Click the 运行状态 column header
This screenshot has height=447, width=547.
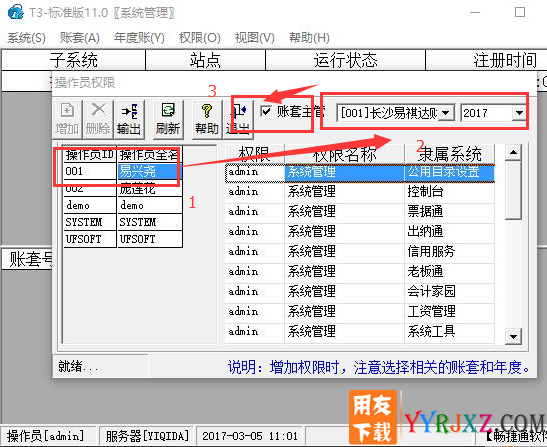(x=345, y=60)
